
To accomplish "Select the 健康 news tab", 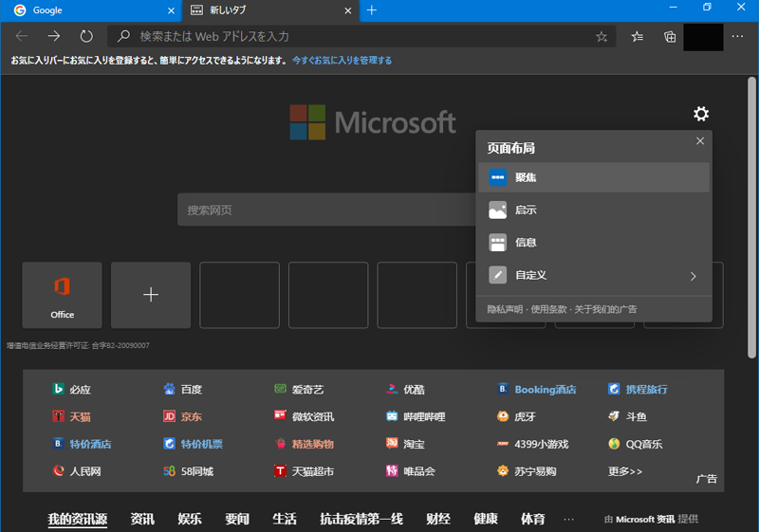I will (x=486, y=519).
